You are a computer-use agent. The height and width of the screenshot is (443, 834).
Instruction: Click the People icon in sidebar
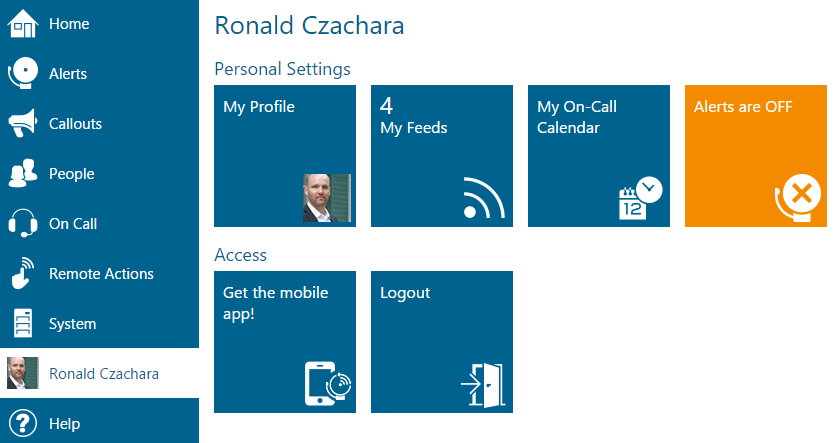coord(23,174)
